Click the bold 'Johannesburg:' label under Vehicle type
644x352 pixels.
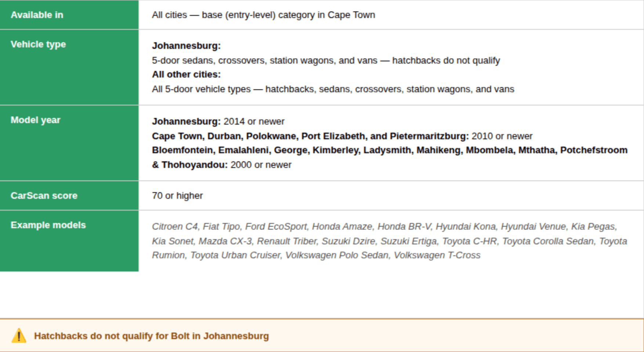coord(186,46)
